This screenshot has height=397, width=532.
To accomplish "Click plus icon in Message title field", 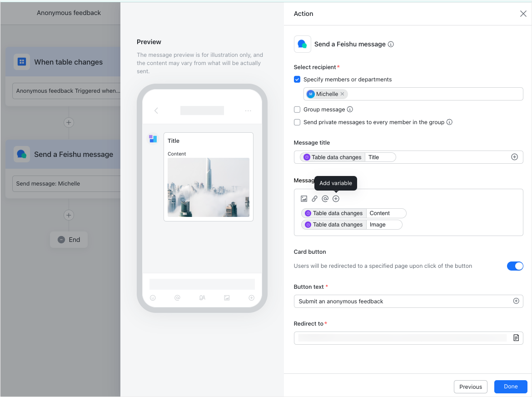I will coord(514,157).
